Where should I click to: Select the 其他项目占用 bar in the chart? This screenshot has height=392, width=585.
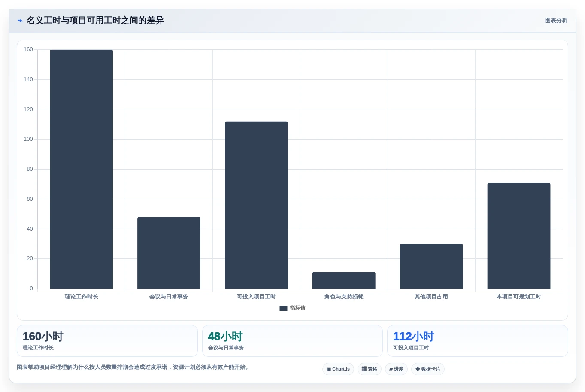tap(431, 266)
